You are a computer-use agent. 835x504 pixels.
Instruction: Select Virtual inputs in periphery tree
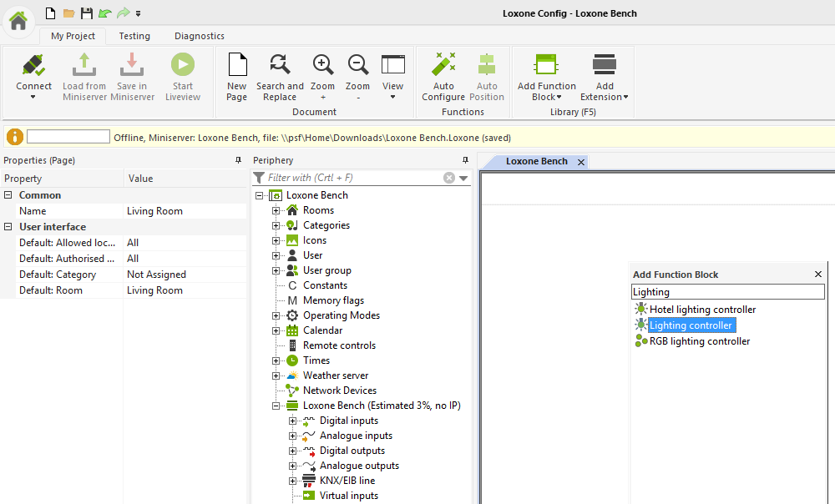348,496
